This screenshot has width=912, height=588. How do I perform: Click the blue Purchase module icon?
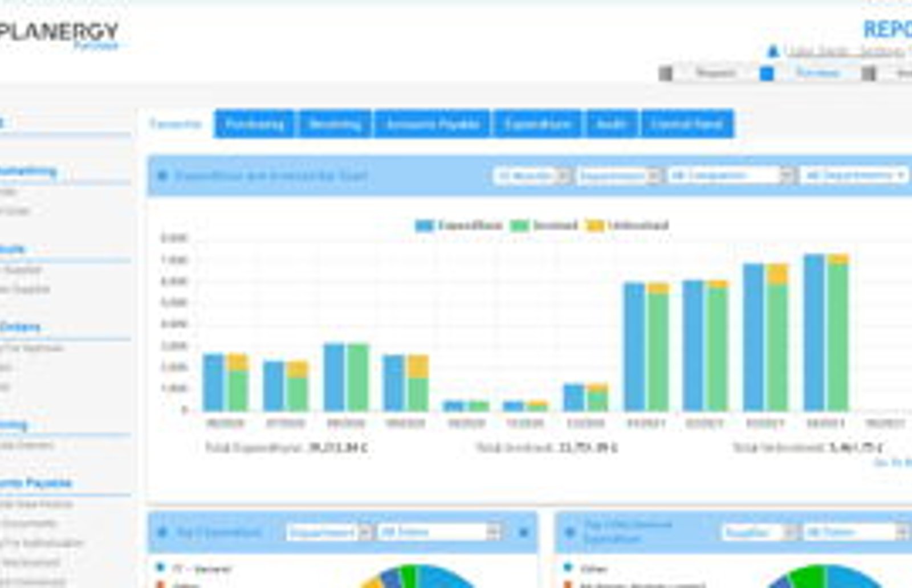[767, 73]
